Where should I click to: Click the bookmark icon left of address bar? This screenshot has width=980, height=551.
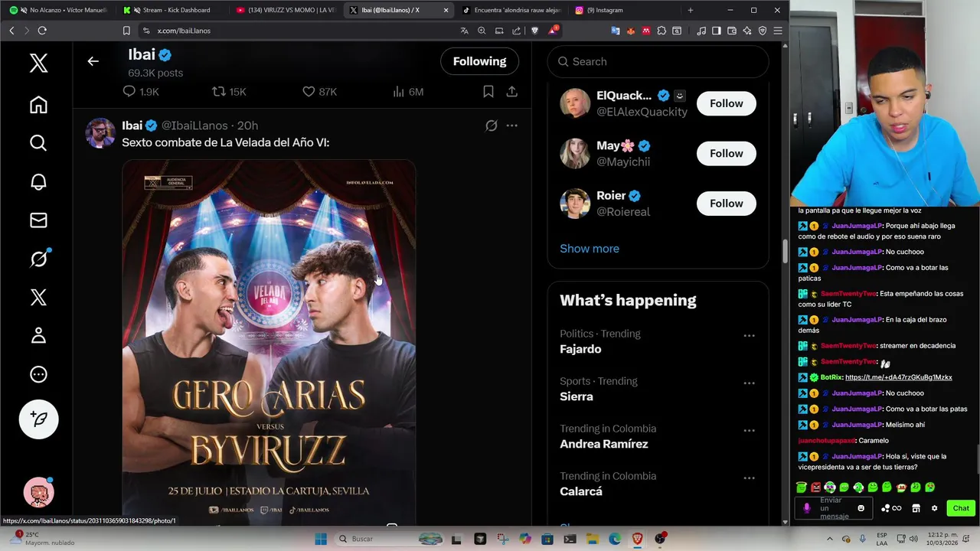126,31
